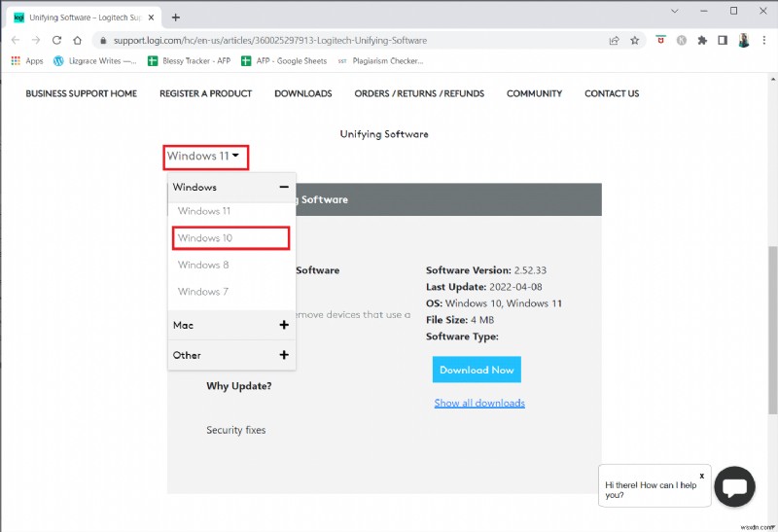Open the profile avatar menu
This screenshot has height=532, width=778.
[743, 40]
